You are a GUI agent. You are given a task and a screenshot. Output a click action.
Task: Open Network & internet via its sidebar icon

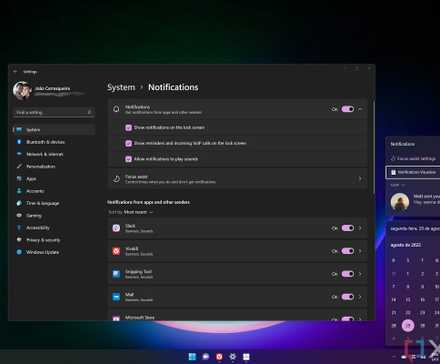pyautogui.click(x=19, y=154)
